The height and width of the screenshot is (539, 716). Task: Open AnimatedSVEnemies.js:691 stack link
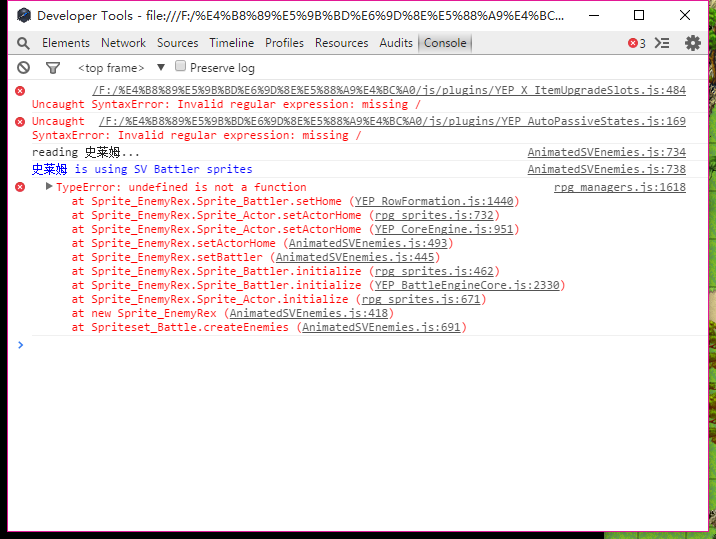381,327
